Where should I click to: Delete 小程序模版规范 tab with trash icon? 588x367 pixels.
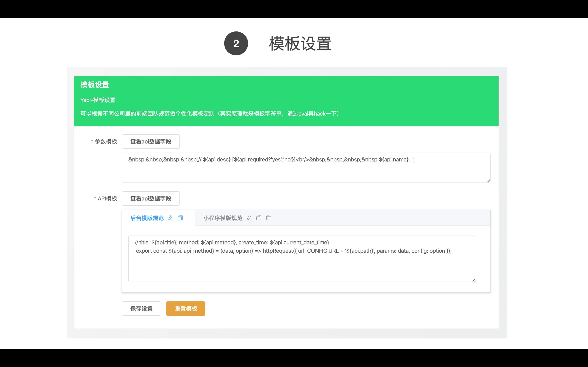[x=268, y=218]
